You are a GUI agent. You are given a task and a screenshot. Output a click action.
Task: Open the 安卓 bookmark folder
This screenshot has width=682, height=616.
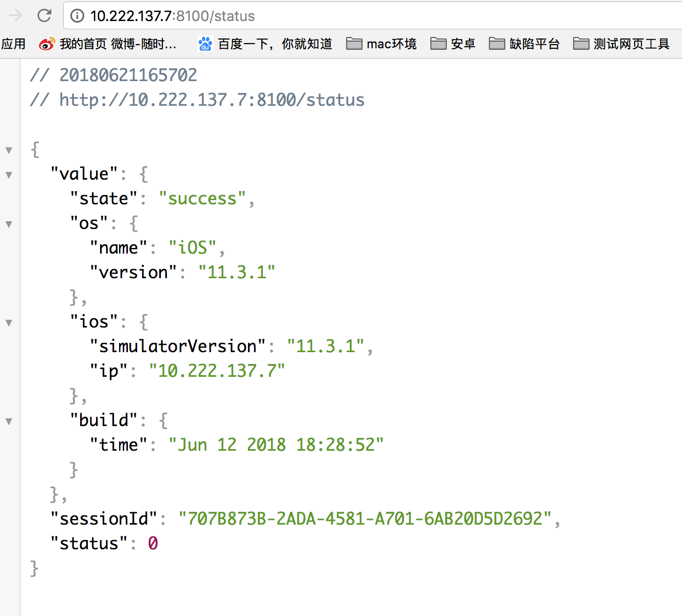click(453, 44)
